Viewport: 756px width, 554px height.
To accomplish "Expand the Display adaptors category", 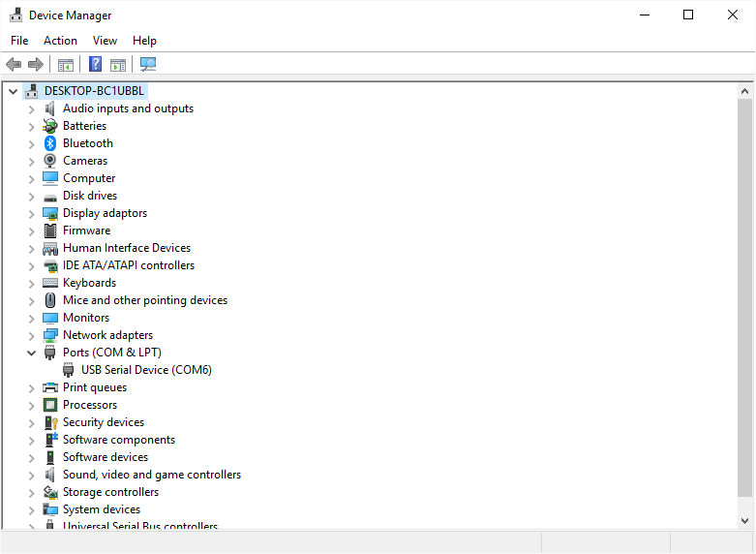I will click(x=31, y=214).
